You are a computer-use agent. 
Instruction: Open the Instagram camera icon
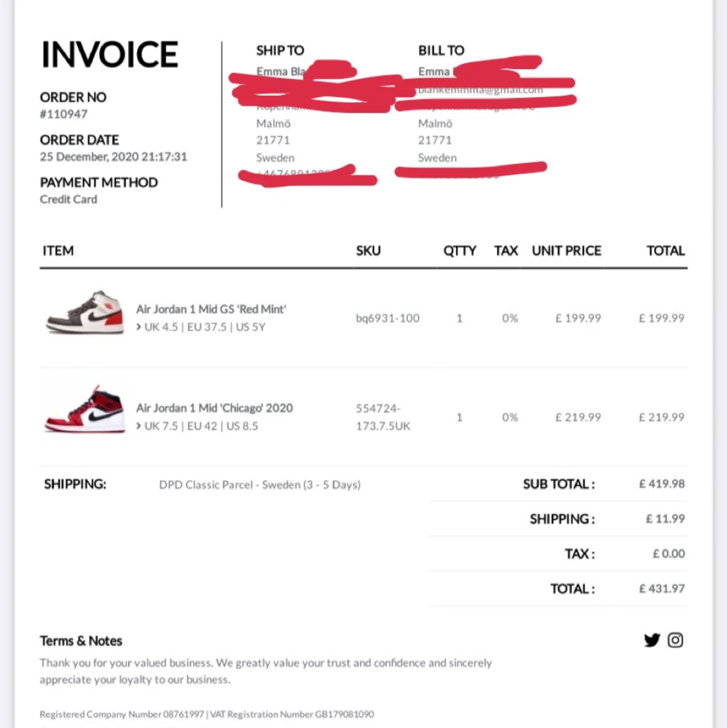(x=675, y=640)
